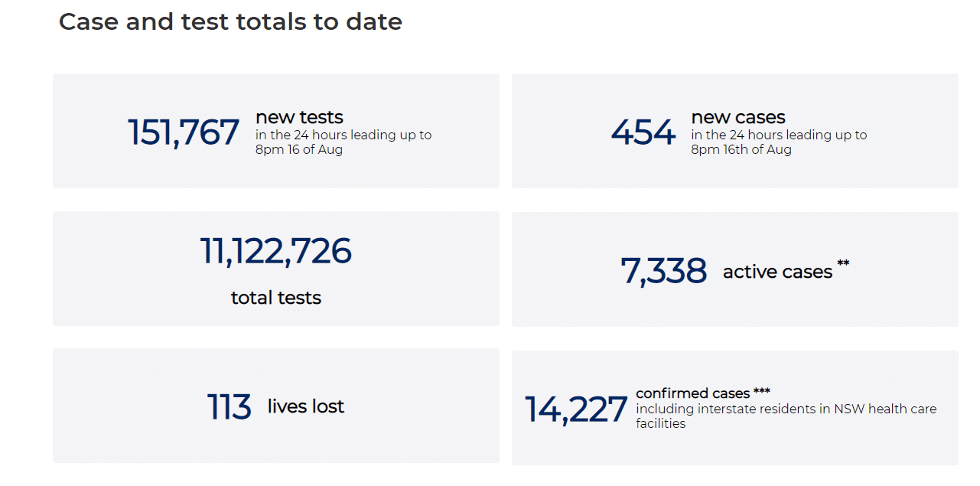The width and height of the screenshot is (980, 486).
Task: Select the 11,122,726 total tests number
Action: [x=275, y=251]
